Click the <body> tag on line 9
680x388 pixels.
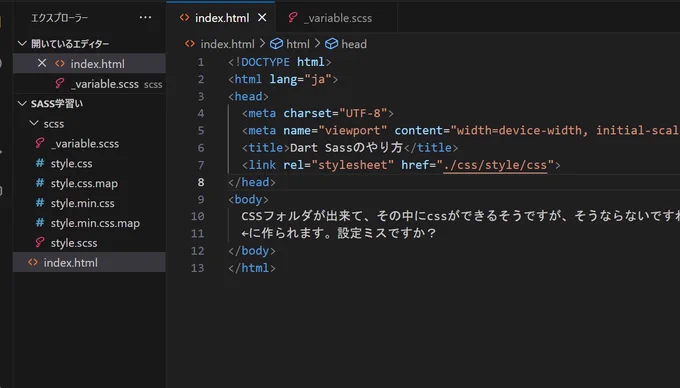[248, 199]
